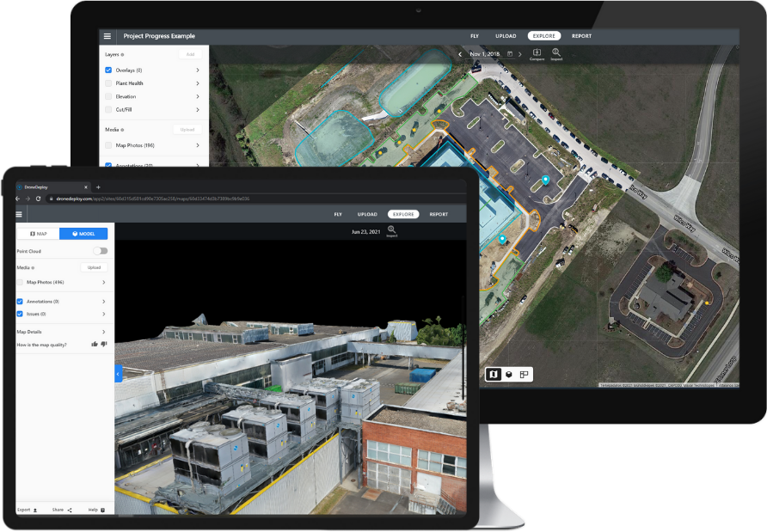This screenshot has height=532, width=767.
Task: Click the Inspect magnifier on the desktop map
Action: pyautogui.click(x=556, y=53)
